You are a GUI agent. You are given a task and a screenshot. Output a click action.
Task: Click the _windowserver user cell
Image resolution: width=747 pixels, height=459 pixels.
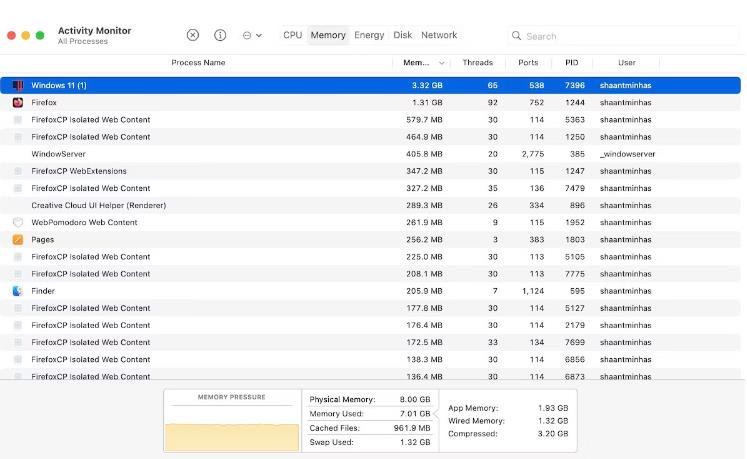tap(627, 154)
